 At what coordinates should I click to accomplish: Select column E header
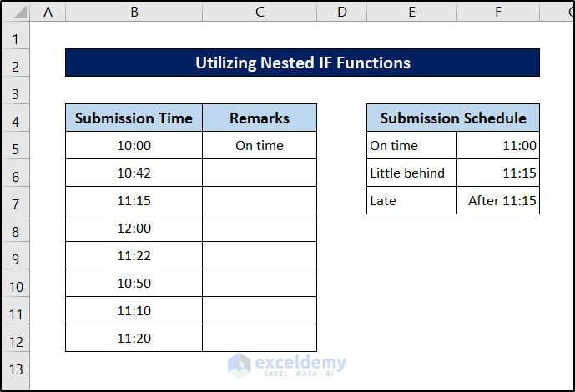click(411, 12)
